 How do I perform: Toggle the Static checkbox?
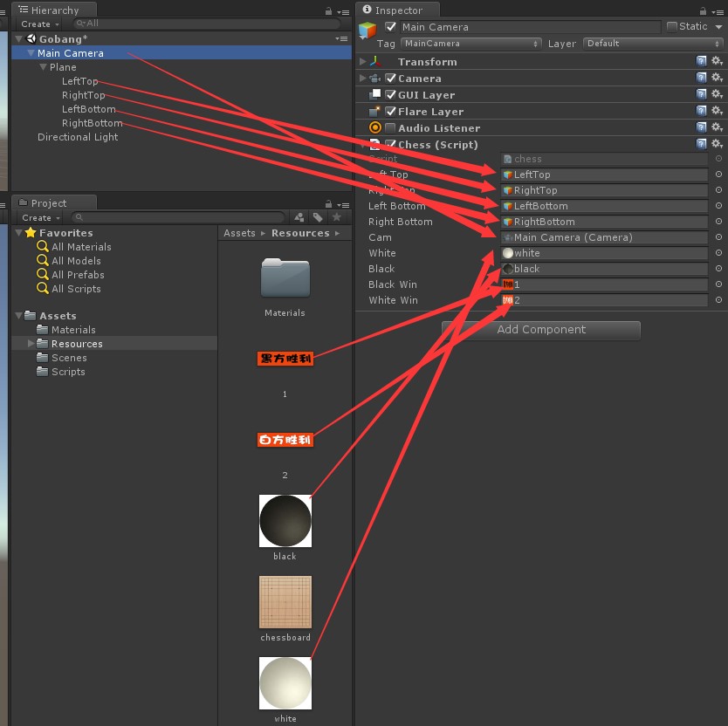(671, 27)
